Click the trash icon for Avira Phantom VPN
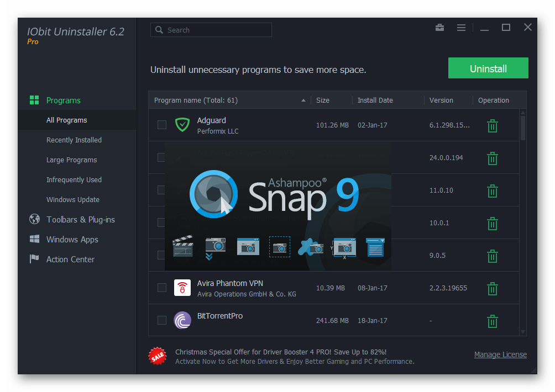Screen dimensions: 555x392 click(x=493, y=288)
